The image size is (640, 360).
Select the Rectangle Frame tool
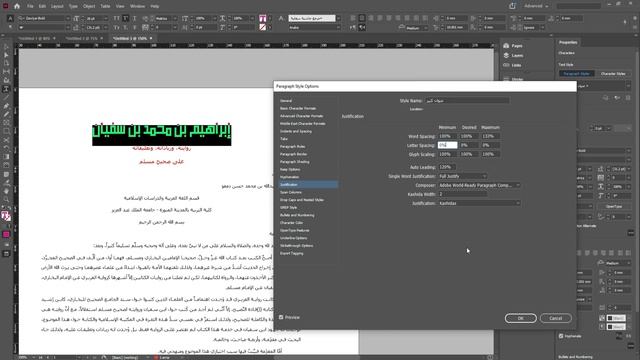click(x=6, y=123)
